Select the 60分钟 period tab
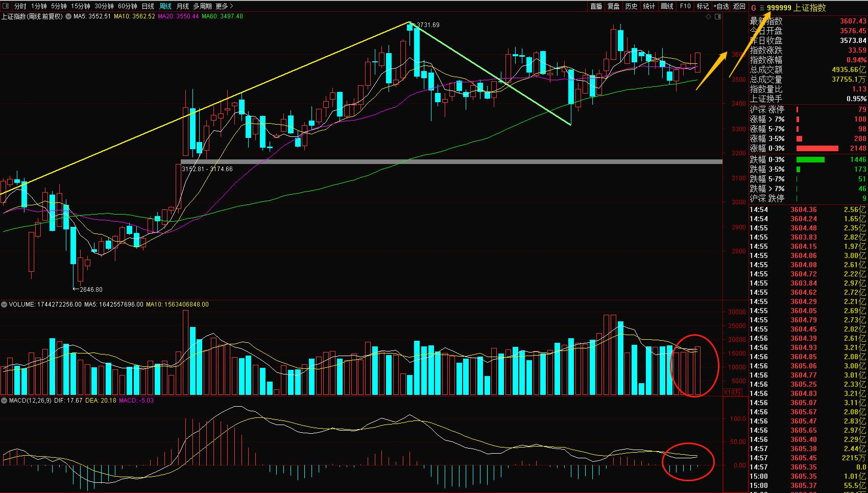Screen dimensions: 868x493 coord(128,6)
